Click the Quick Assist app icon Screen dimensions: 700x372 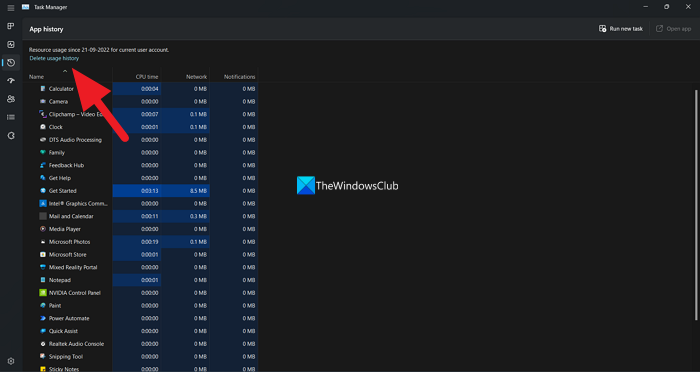click(43, 331)
